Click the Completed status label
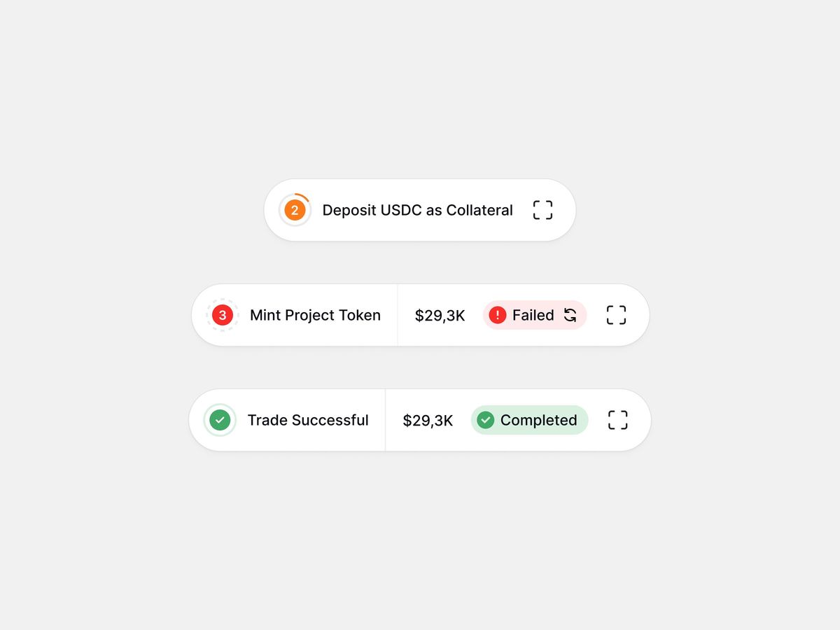 (x=538, y=420)
